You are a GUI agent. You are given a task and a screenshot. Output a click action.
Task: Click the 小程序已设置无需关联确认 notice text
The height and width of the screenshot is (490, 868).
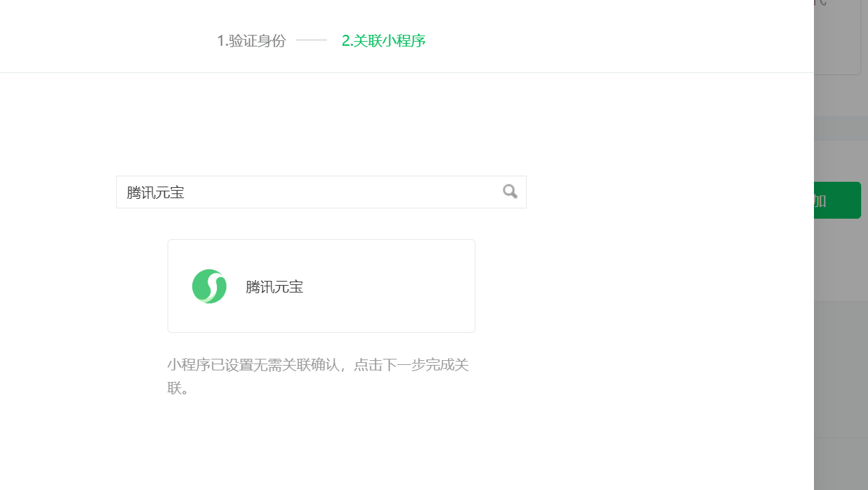click(318, 376)
